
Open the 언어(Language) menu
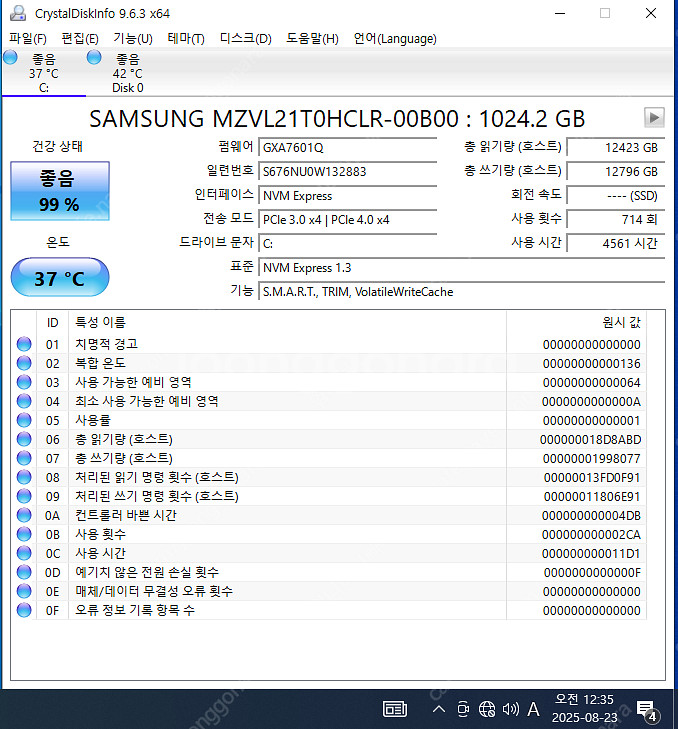pyautogui.click(x=395, y=39)
